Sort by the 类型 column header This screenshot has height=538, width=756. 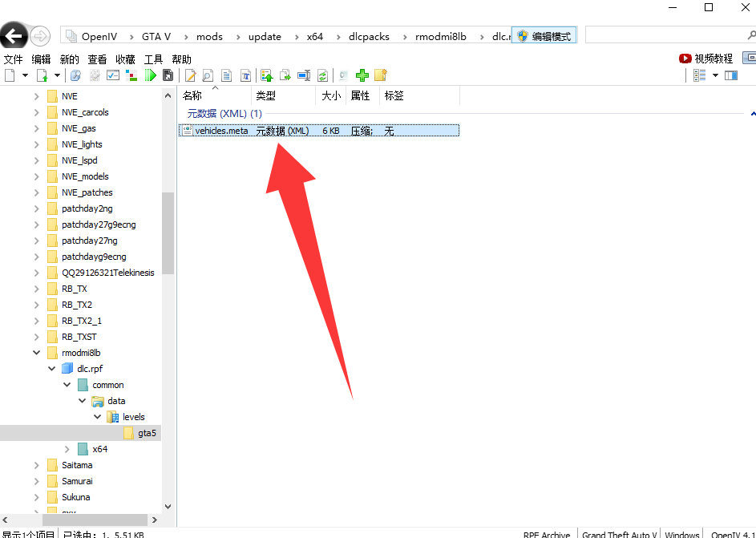click(284, 95)
